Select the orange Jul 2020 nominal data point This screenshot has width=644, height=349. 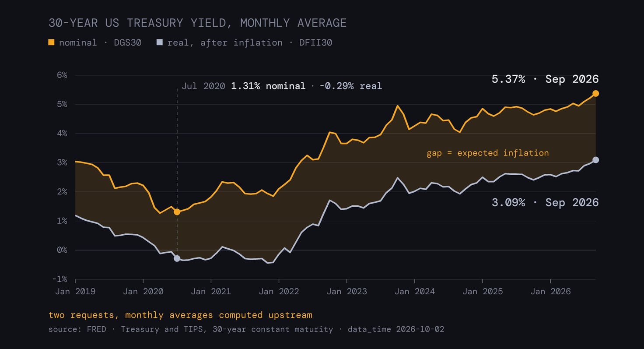[x=177, y=212]
